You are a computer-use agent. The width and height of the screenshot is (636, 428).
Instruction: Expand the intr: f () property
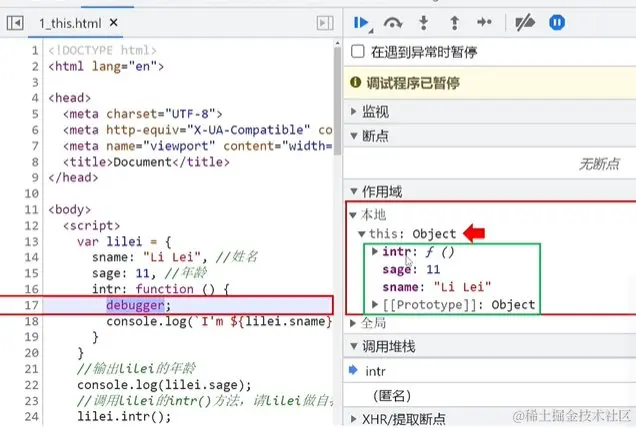pos(375,252)
